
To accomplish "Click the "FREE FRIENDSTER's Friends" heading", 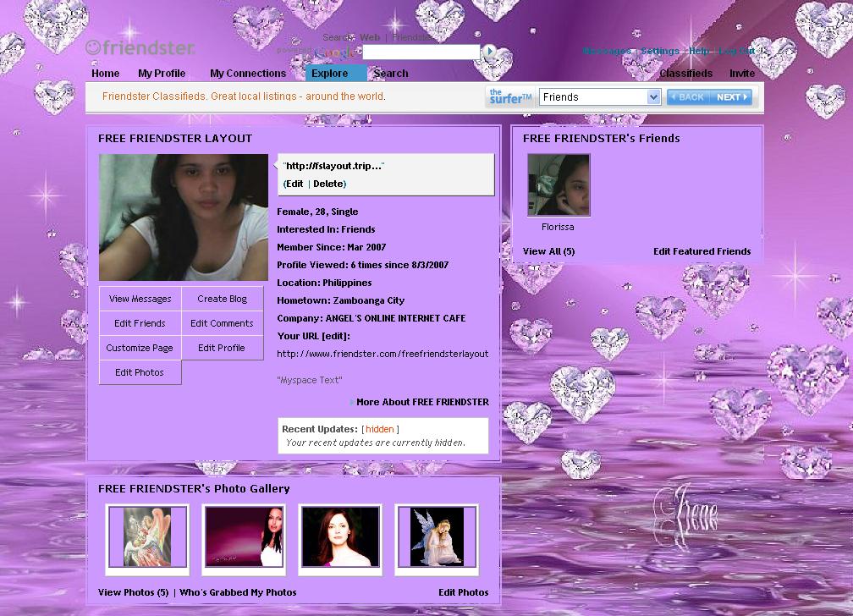I will pyautogui.click(x=601, y=139).
